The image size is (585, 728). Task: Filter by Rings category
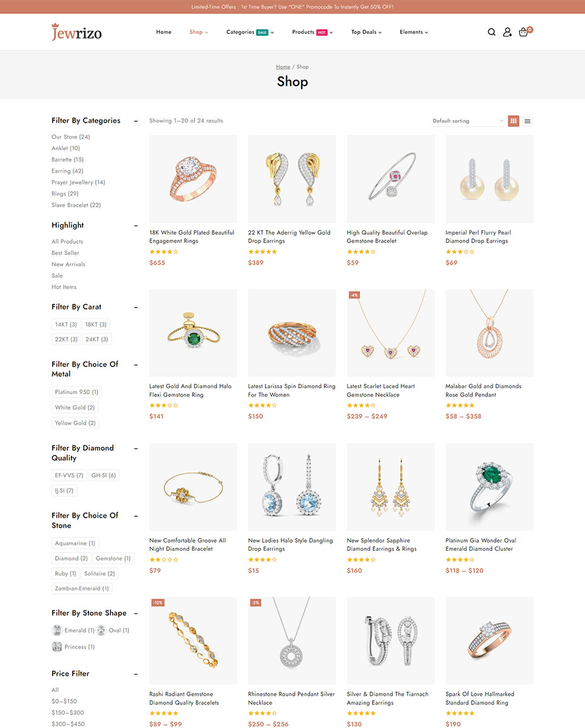pyautogui.click(x=65, y=194)
